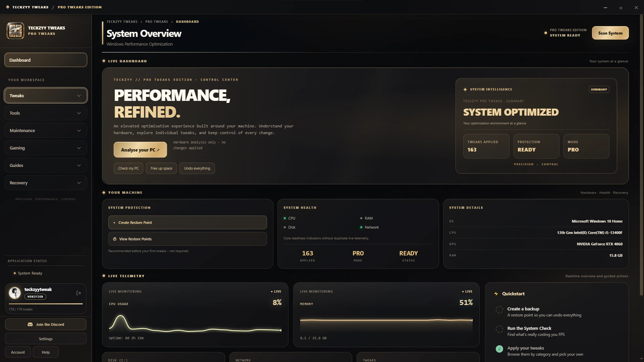Click the Free up space button

coord(161,168)
